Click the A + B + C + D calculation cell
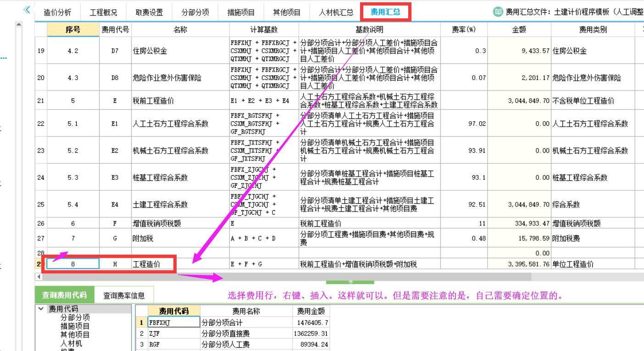 pyautogui.click(x=264, y=238)
